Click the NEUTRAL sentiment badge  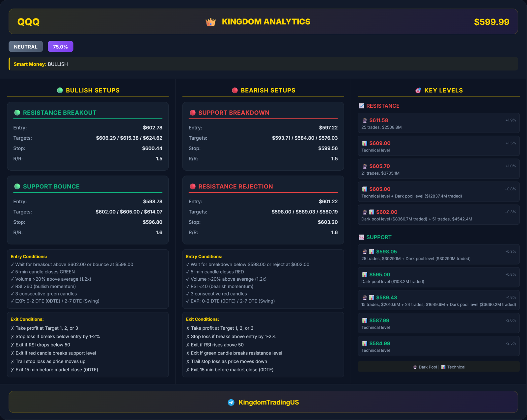coord(26,47)
